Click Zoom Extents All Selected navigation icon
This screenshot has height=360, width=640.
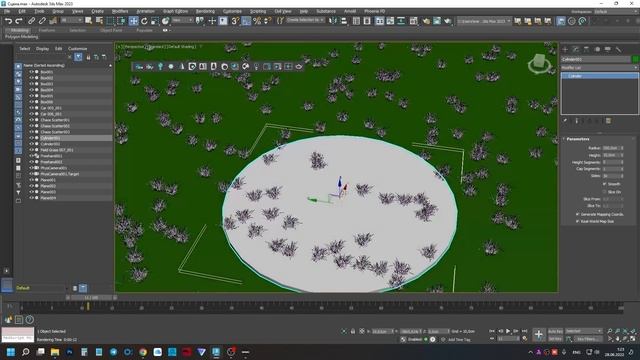click(633, 331)
